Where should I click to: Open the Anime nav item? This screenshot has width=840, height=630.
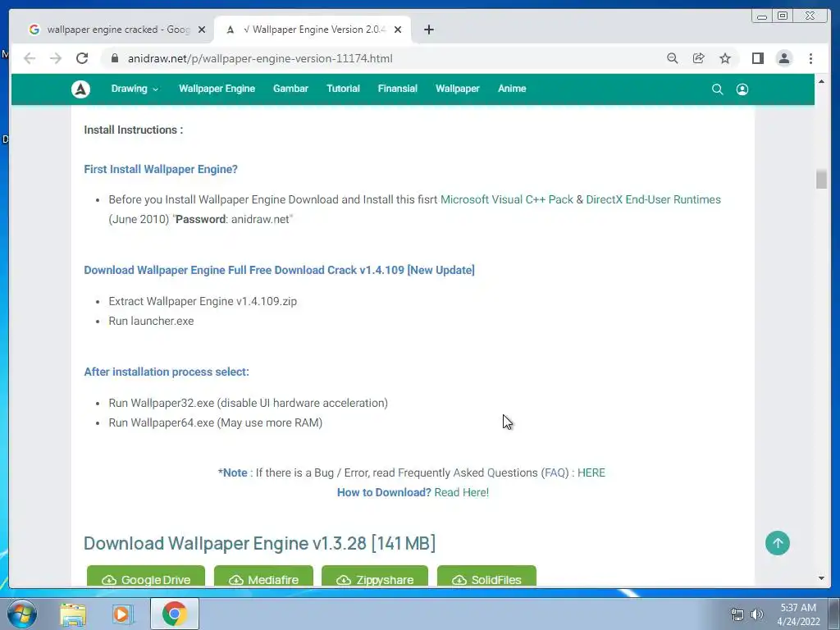point(512,89)
